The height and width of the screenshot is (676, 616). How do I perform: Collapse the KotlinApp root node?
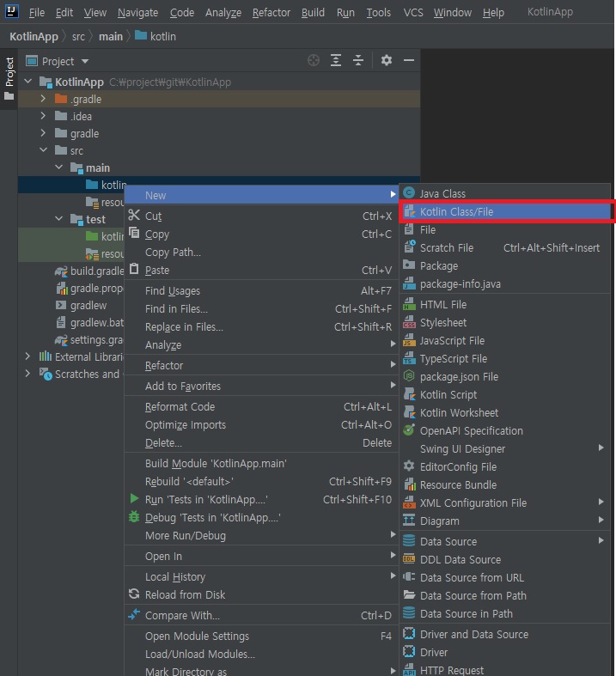coord(28,82)
